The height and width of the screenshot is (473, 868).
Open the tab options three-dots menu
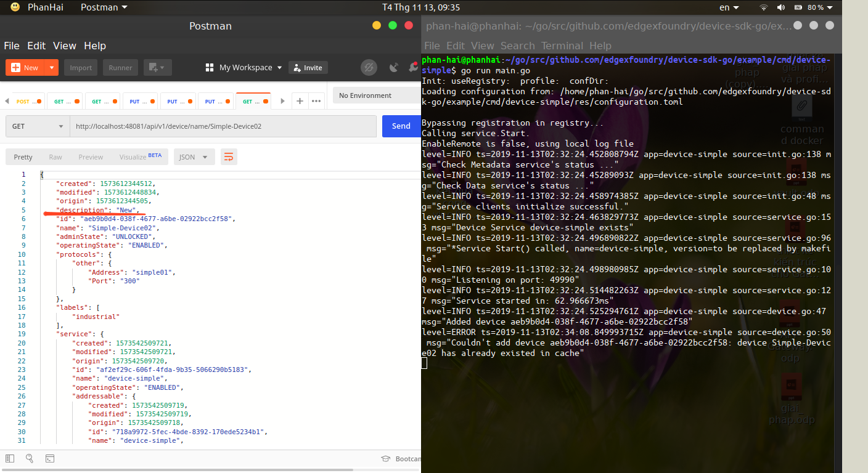[316, 101]
